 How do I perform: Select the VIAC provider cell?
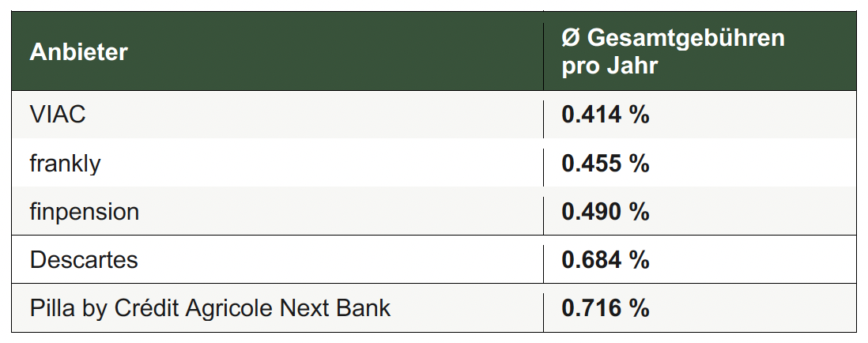277,115
